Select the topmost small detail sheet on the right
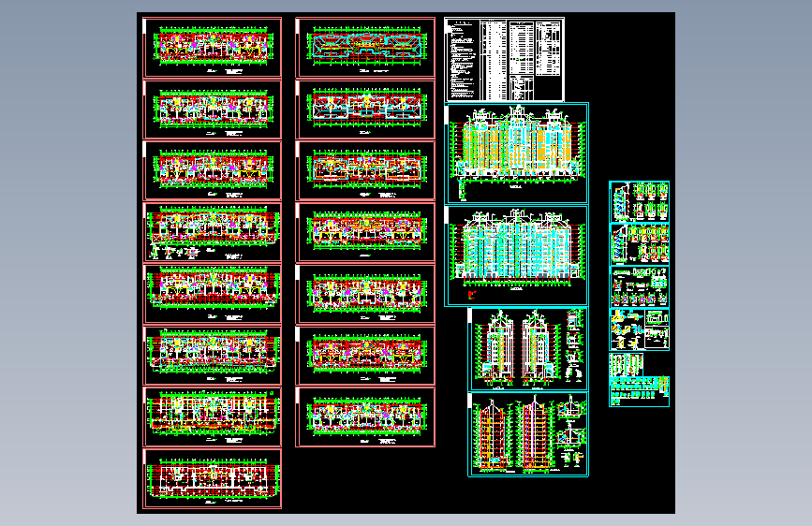Image resolution: width=812 pixels, height=526 pixels. [x=640, y=202]
